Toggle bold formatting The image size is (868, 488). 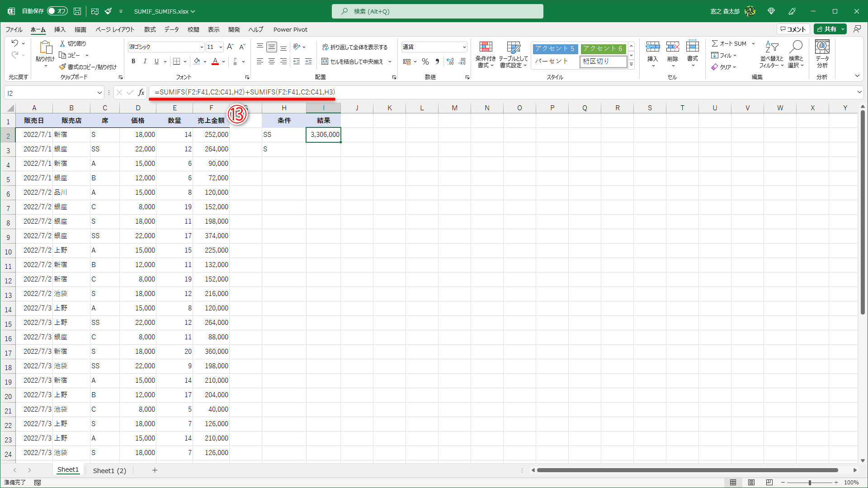tap(133, 61)
